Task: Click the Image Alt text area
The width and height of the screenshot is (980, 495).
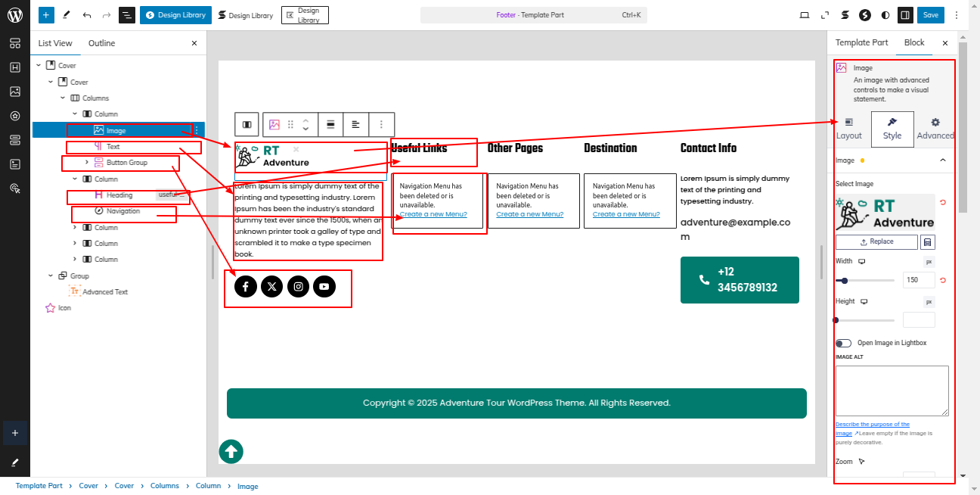Action: coord(892,391)
